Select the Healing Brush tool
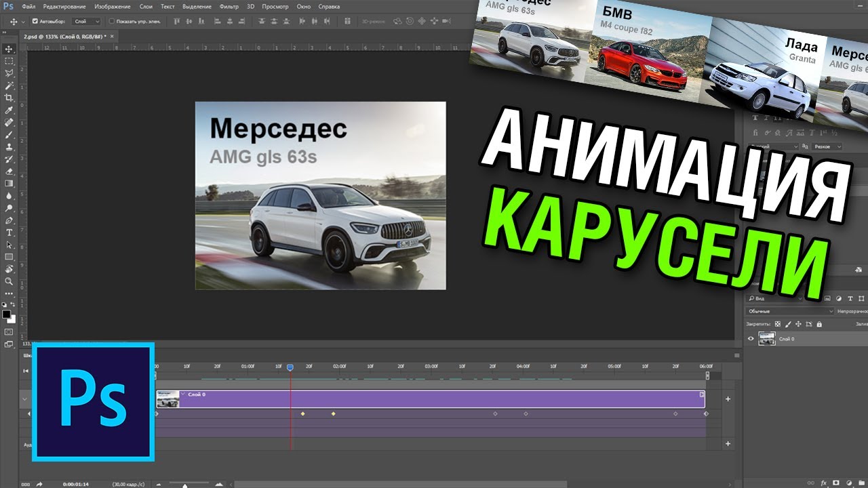868x488 pixels. (x=9, y=122)
